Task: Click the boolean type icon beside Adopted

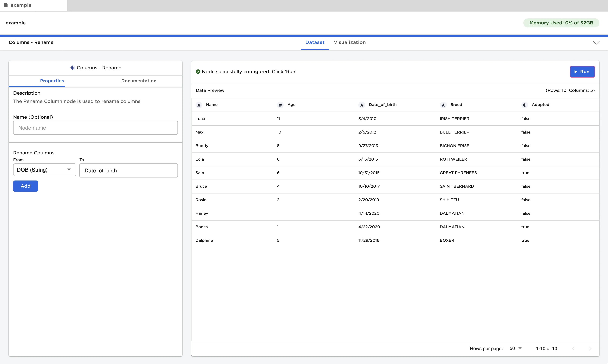Action: pos(525,105)
